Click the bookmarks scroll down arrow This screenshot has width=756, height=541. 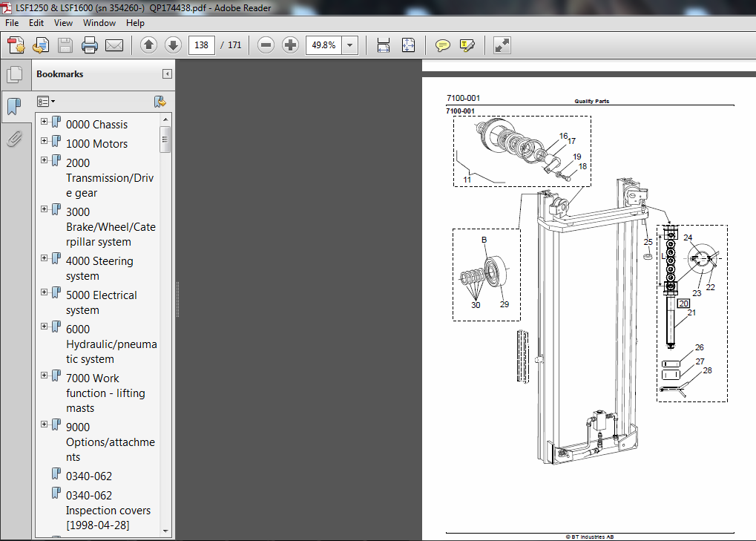coord(165,531)
